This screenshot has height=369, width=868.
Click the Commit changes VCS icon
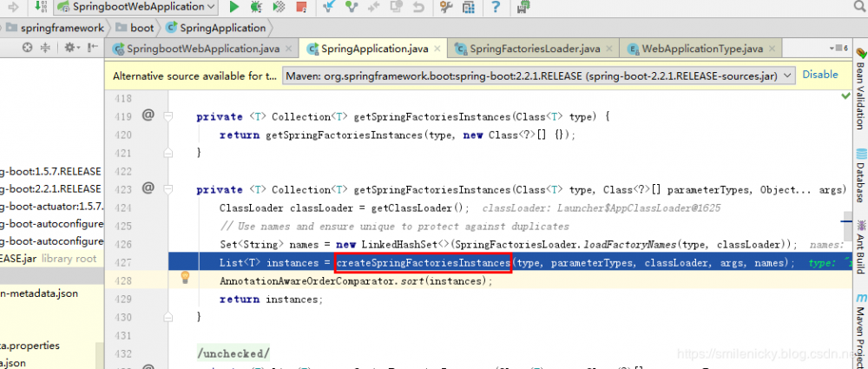click(x=351, y=7)
